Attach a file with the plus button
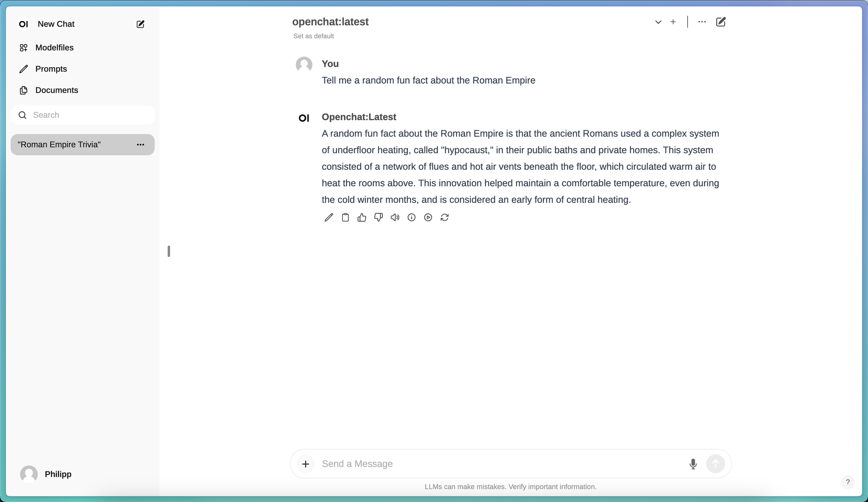The width and height of the screenshot is (868, 502). 306,464
